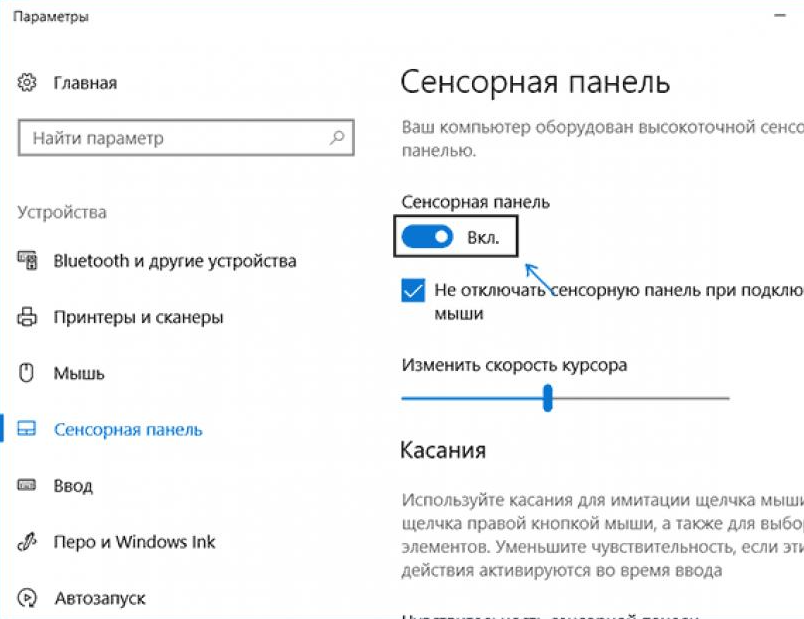Go to Главная settings home
Viewport: 804px width, 619px height.
click(85, 82)
